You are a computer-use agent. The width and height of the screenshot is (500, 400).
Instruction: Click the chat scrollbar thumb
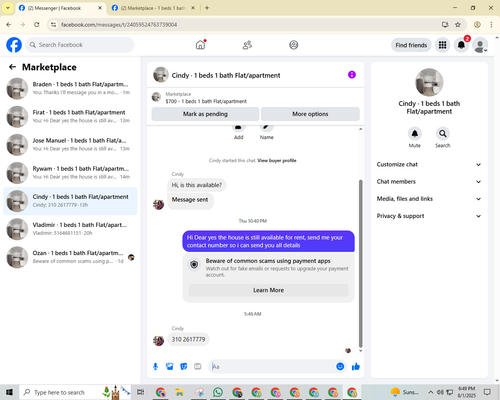(360, 263)
